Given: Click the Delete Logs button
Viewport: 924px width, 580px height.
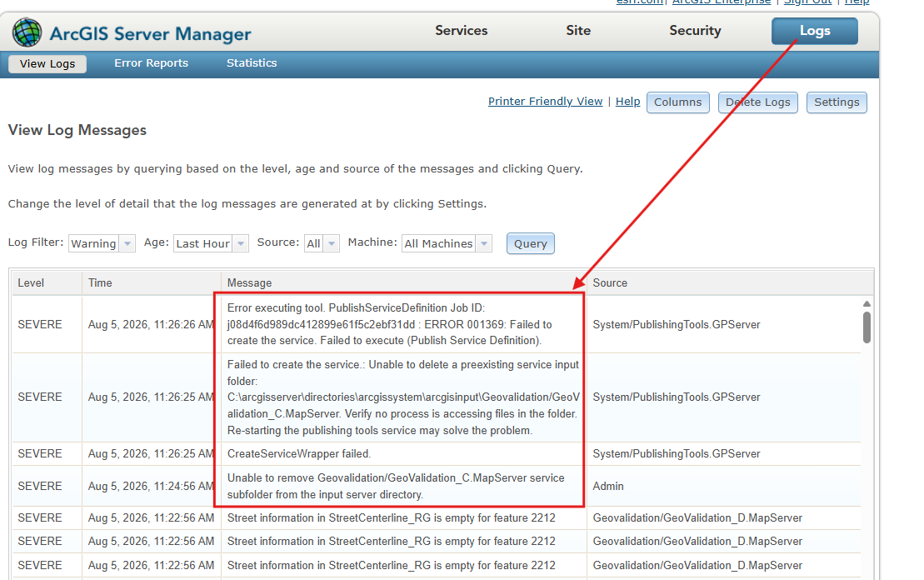Looking at the screenshot, I should pos(758,102).
